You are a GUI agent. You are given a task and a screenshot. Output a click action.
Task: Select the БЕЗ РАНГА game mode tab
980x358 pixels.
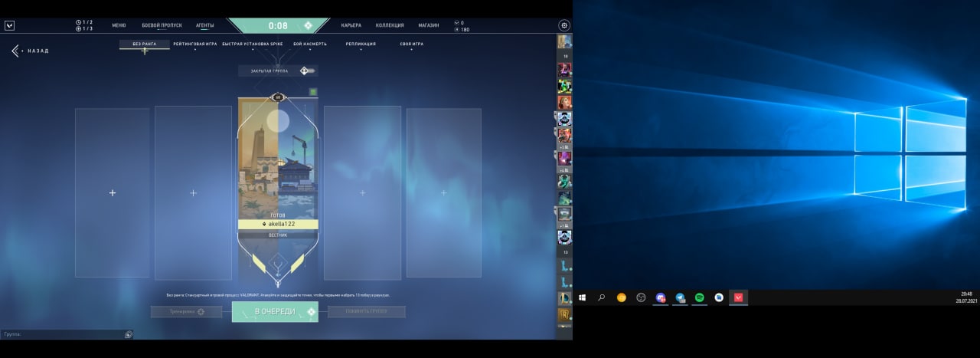click(145, 44)
